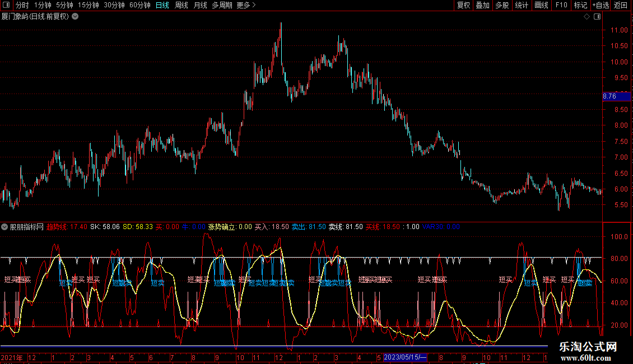This screenshot has width=633, height=364.
Task: Open the 统计 statistics tool
Action: point(522,6)
